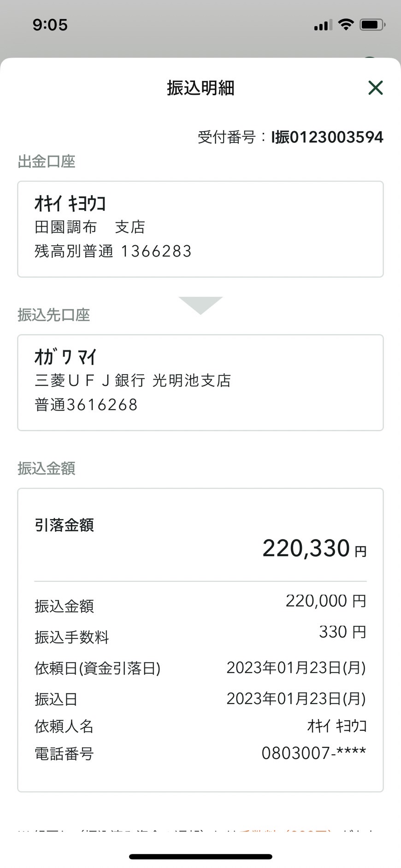Tap the 9:05 clock in status bar
This screenshot has width=401, height=868.
[50, 24]
